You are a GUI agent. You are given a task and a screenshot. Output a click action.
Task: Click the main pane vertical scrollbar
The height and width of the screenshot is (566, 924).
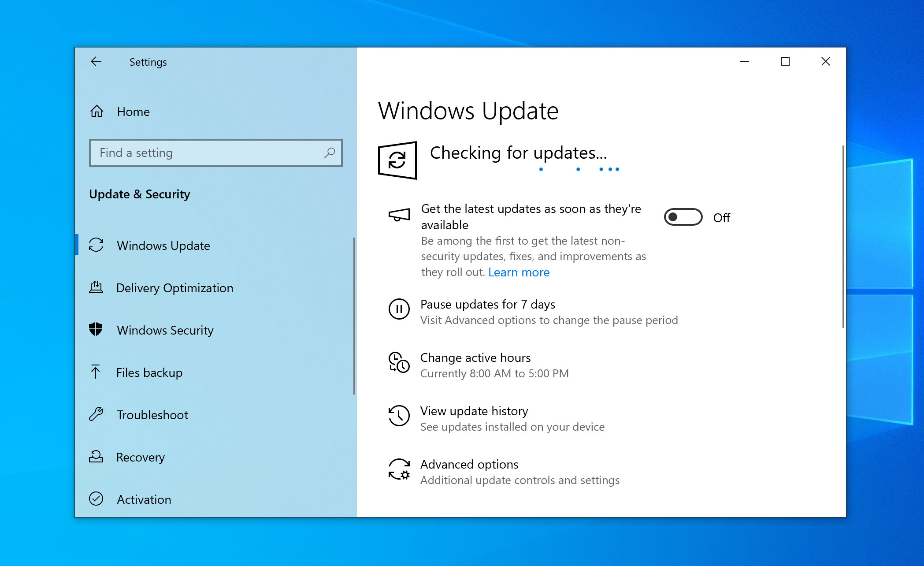[843, 236]
